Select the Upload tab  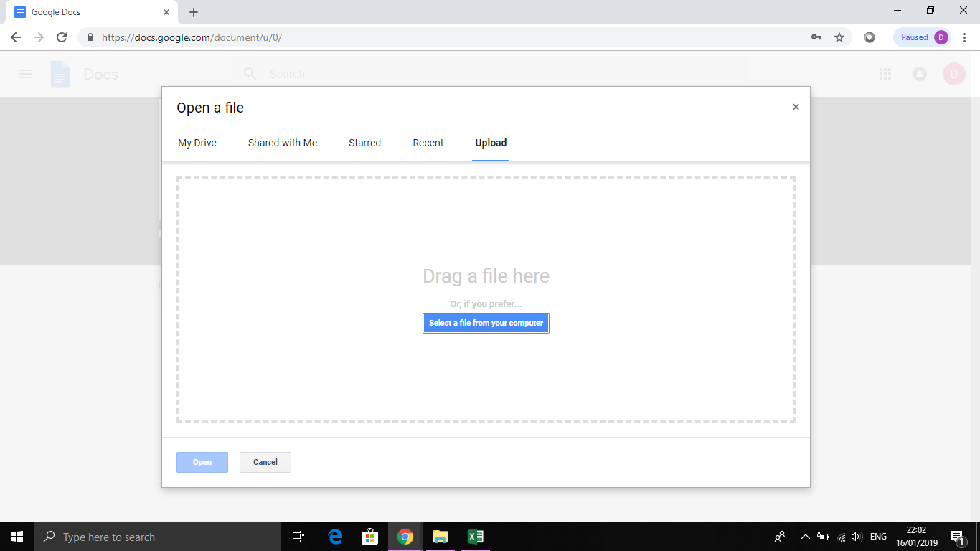491,143
